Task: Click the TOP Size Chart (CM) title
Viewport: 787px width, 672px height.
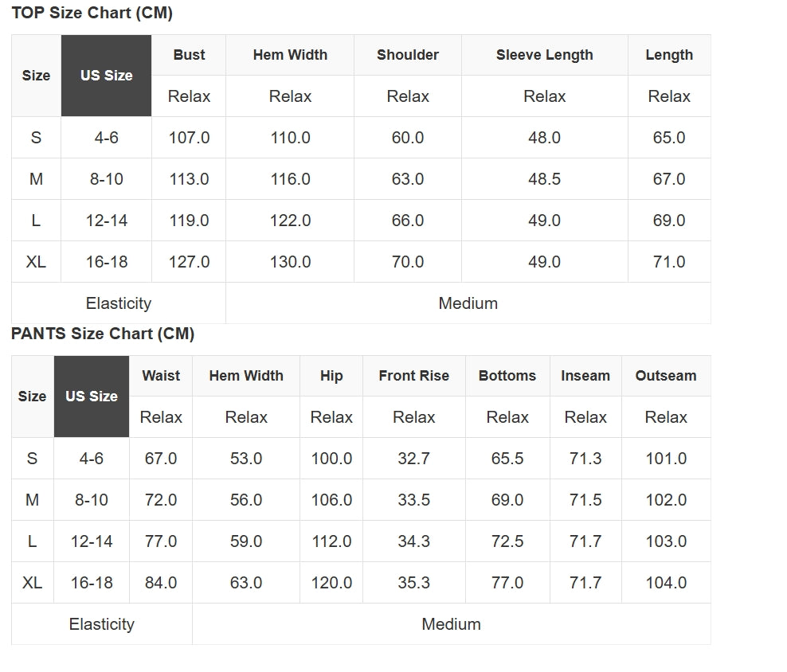Action: (92, 13)
